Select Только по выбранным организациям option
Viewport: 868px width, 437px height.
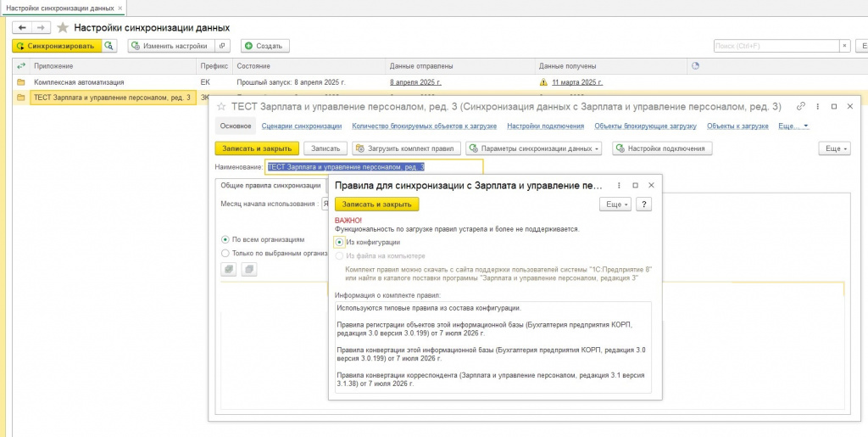tap(225, 253)
